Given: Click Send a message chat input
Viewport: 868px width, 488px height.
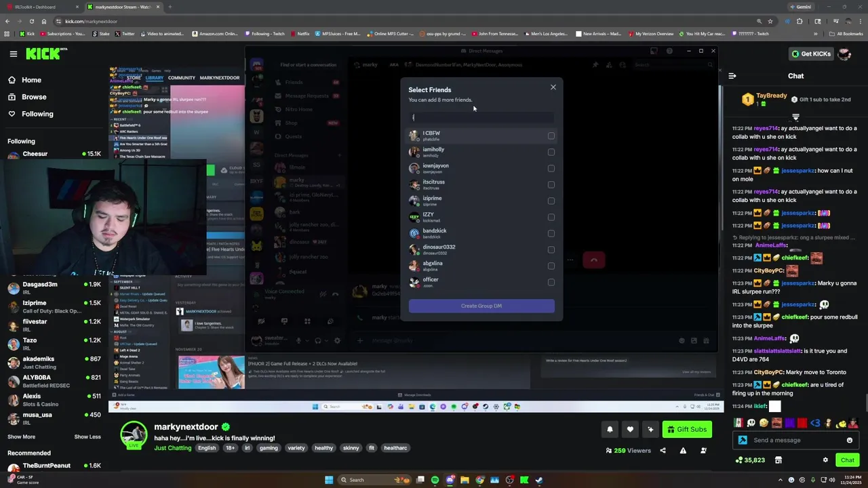Looking at the screenshot, I should click(x=795, y=441).
